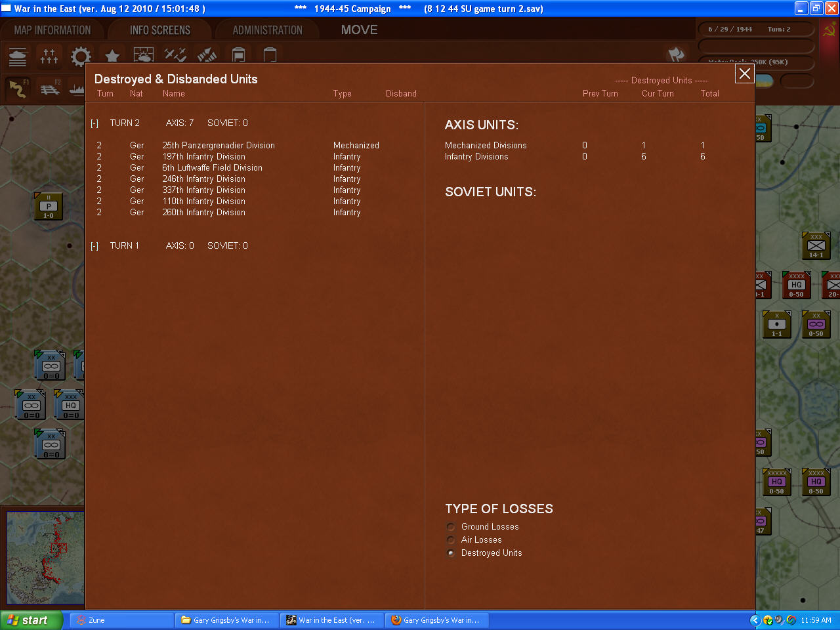Select the P 1-0 unit counter on map
Screen dimensions: 840x630
(49, 206)
